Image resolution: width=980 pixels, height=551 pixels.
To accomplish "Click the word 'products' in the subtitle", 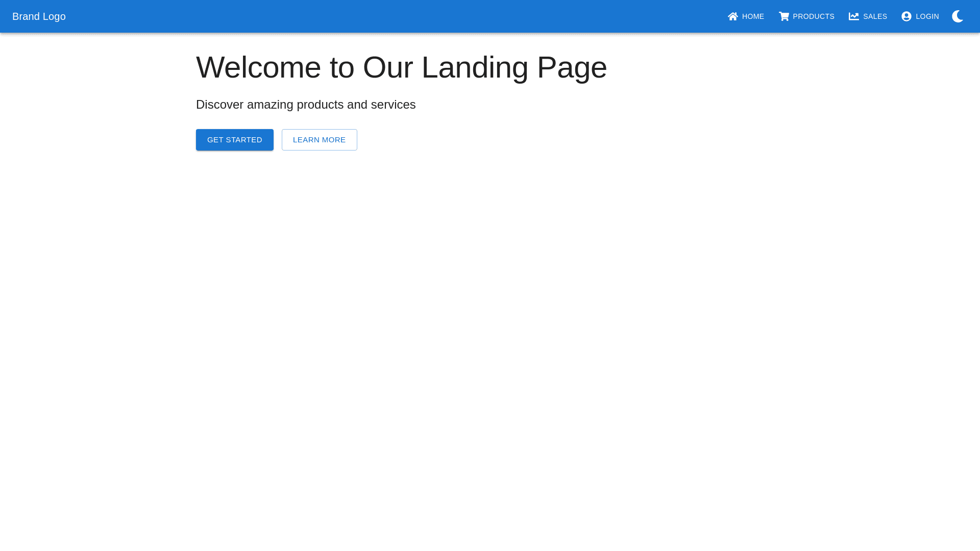I will coord(320,105).
